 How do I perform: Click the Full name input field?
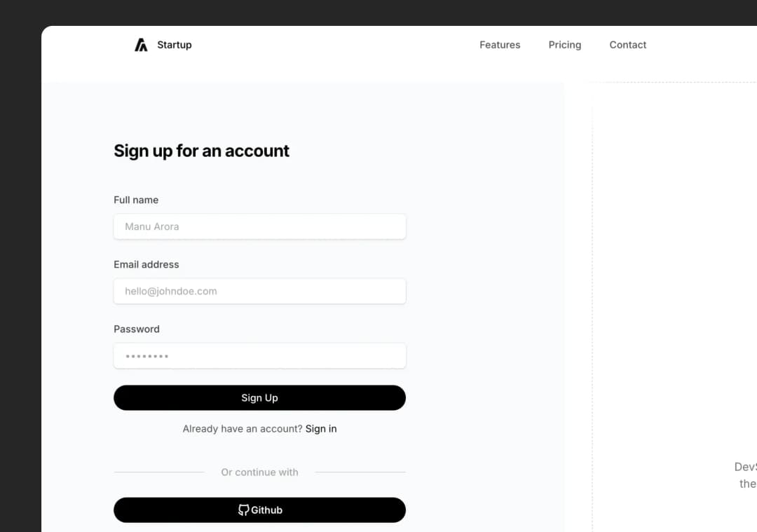point(259,226)
